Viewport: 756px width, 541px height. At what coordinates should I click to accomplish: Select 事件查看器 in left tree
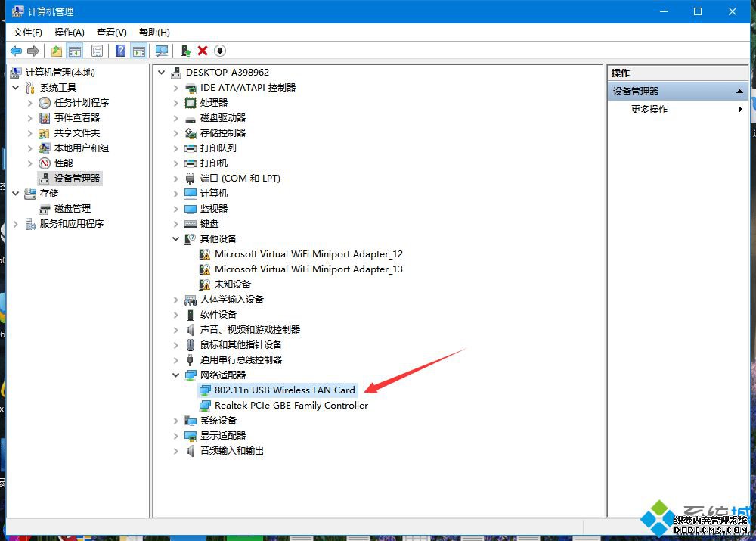click(x=77, y=118)
